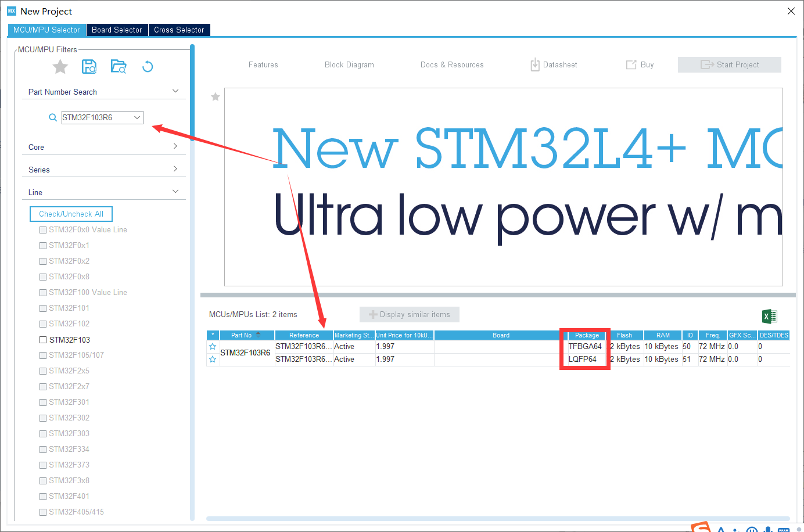This screenshot has height=532, width=804.
Task: Check the STM32F401 checkbox
Action: (x=43, y=497)
